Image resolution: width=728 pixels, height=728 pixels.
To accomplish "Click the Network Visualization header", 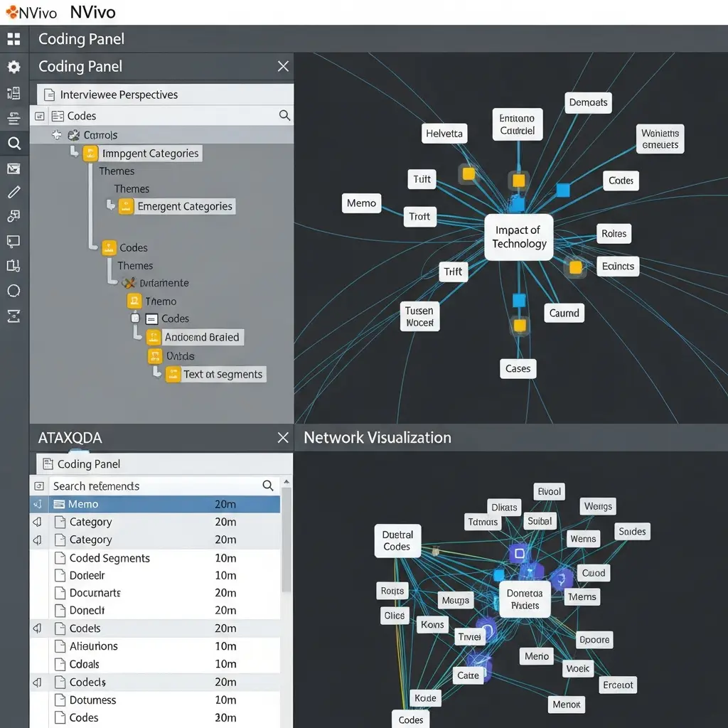I will [x=378, y=437].
